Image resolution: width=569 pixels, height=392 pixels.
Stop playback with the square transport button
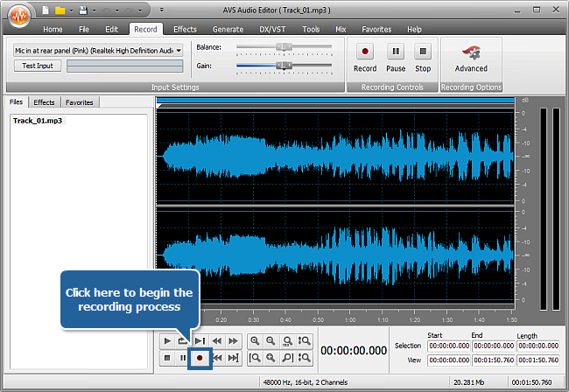(x=167, y=358)
